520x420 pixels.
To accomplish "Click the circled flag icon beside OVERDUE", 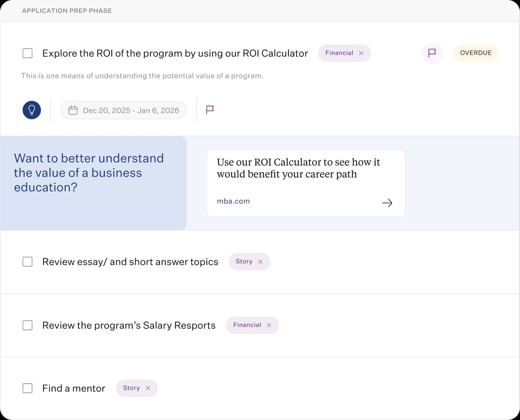I will point(432,53).
